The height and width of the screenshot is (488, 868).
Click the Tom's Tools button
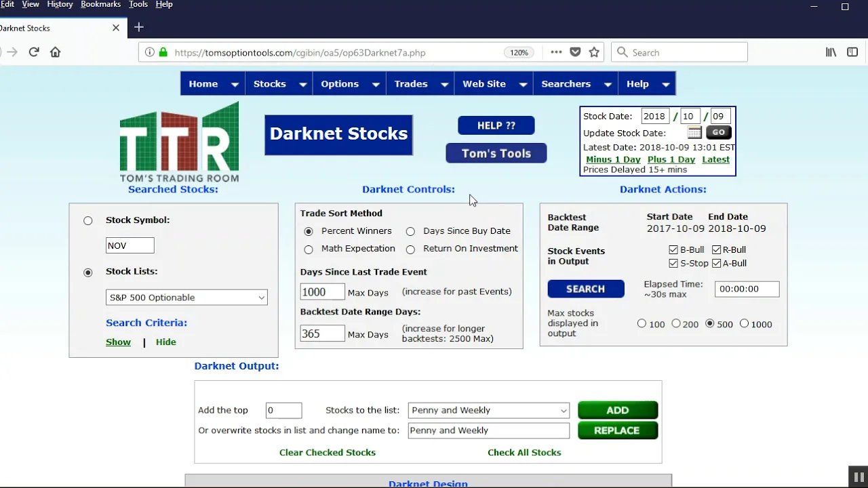tap(496, 153)
